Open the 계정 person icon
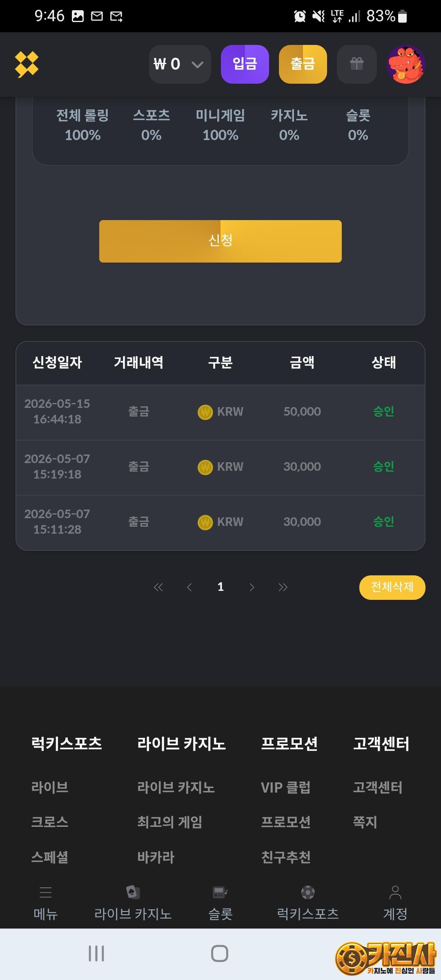The height and width of the screenshot is (980, 441). pyautogui.click(x=395, y=892)
